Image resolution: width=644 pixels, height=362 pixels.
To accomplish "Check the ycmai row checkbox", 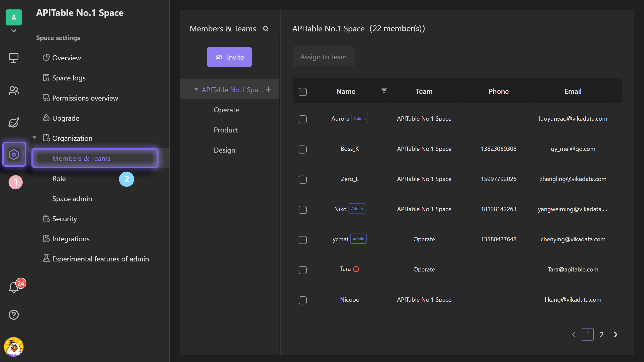I will pyautogui.click(x=303, y=240).
